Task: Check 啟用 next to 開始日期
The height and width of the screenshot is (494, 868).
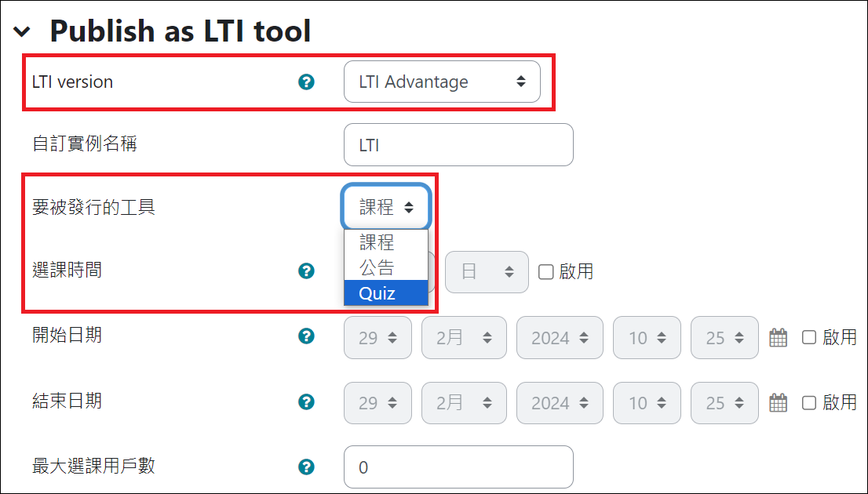Action: coord(808,336)
